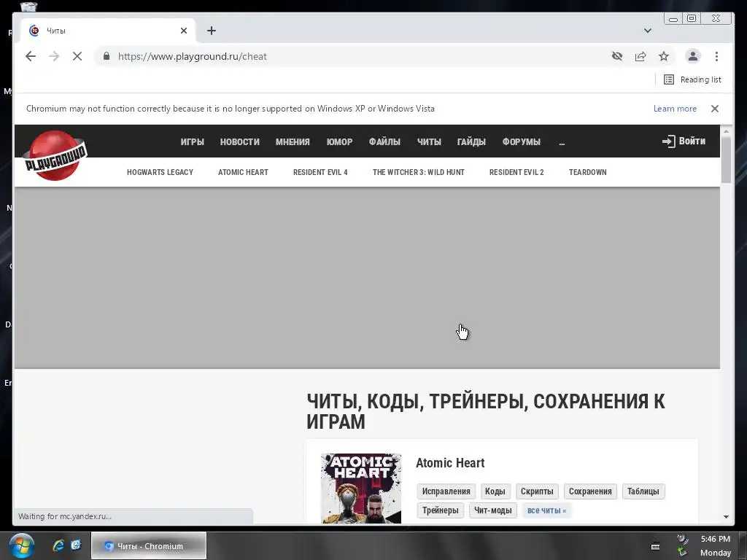747x560 pixels.
Task: Open the НОВОСТИ section
Action: pyautogui.click(x=239, y=142)
